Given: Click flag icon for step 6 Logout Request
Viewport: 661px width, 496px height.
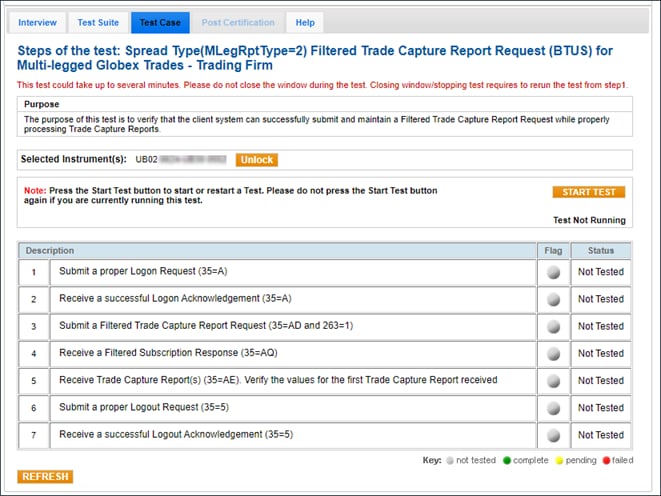Looking at the screenshot, I should tap(553, 408).
